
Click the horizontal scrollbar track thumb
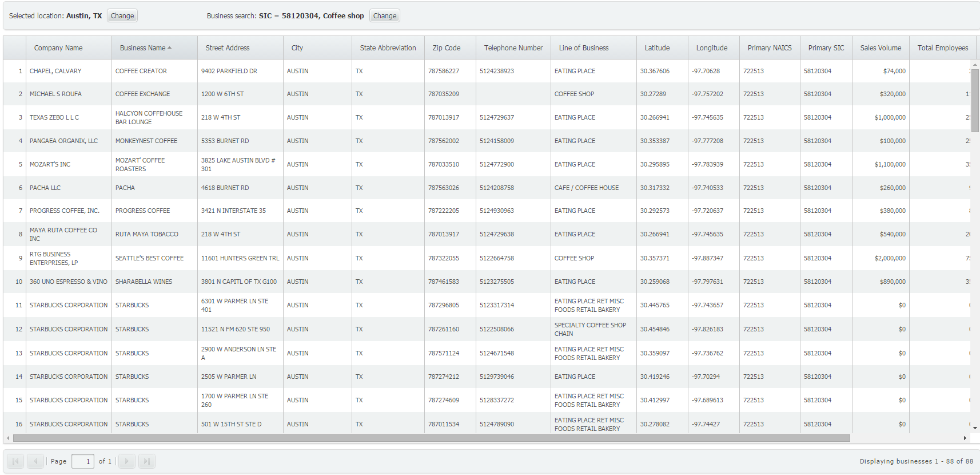pos(431,438)
